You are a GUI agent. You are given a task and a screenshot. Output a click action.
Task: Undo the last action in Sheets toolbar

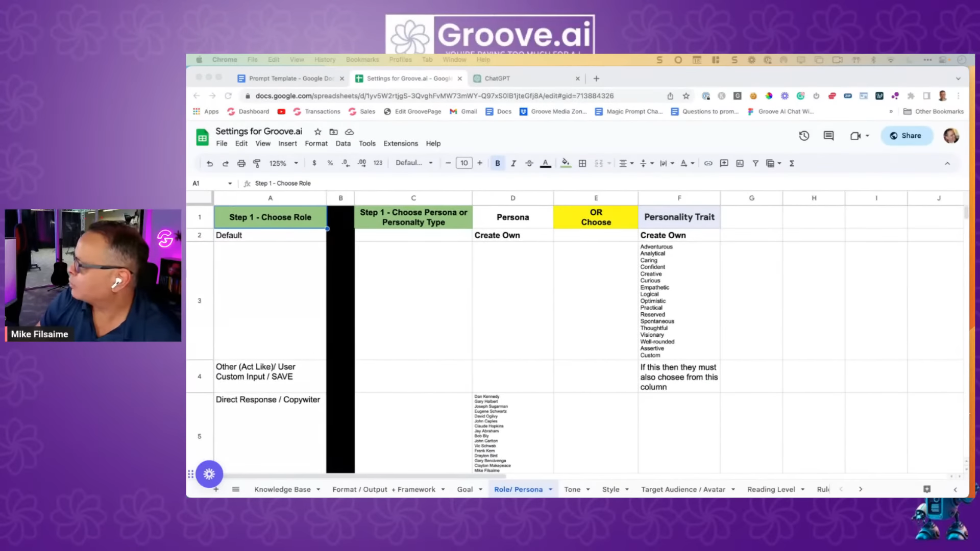(x=210, y=163)
